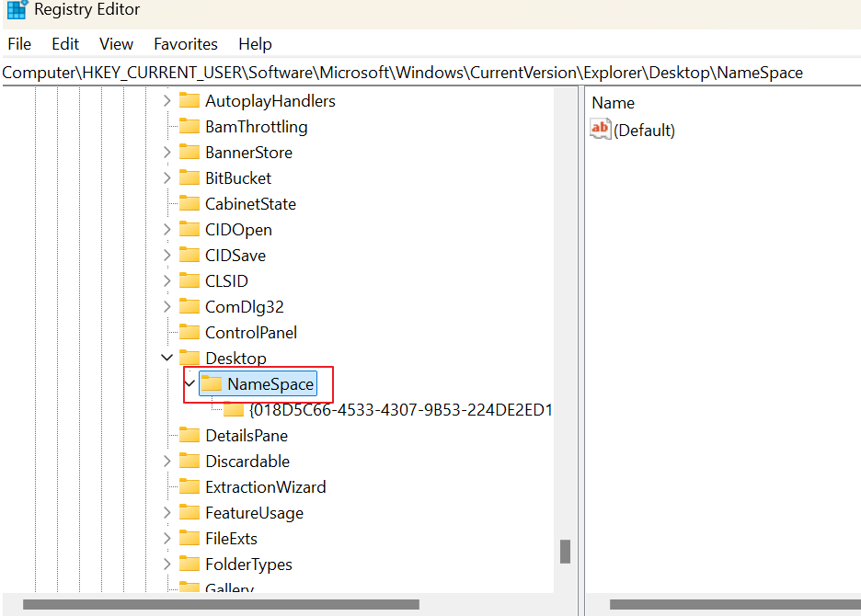Click the (Default) string value icon

[x=600, y=130]
